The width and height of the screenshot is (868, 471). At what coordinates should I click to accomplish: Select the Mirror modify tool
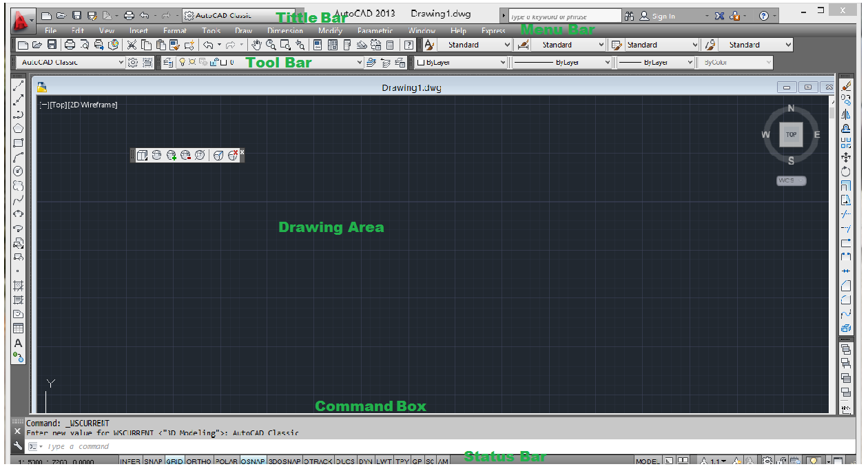pyautogui.click(x=847, y=114)
